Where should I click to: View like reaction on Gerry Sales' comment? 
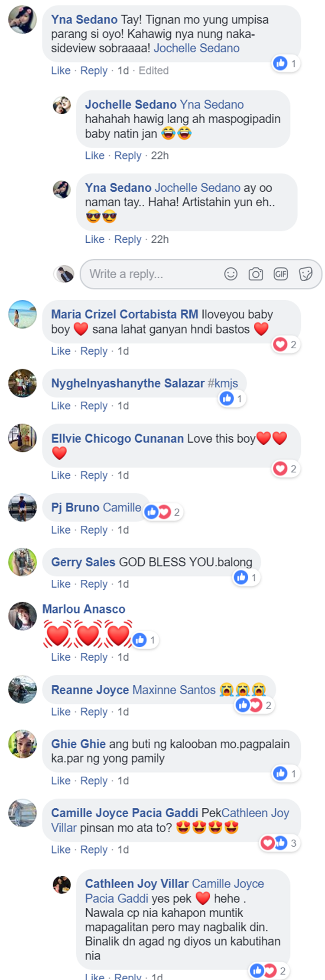coord(246,577)
